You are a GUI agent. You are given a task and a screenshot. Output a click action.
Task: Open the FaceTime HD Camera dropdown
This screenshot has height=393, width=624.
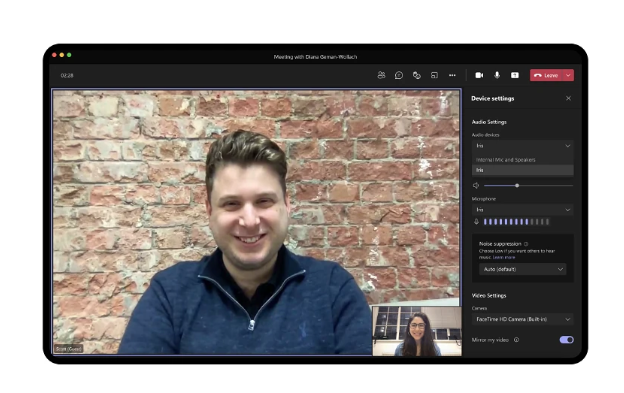click(x=523, y=319)
